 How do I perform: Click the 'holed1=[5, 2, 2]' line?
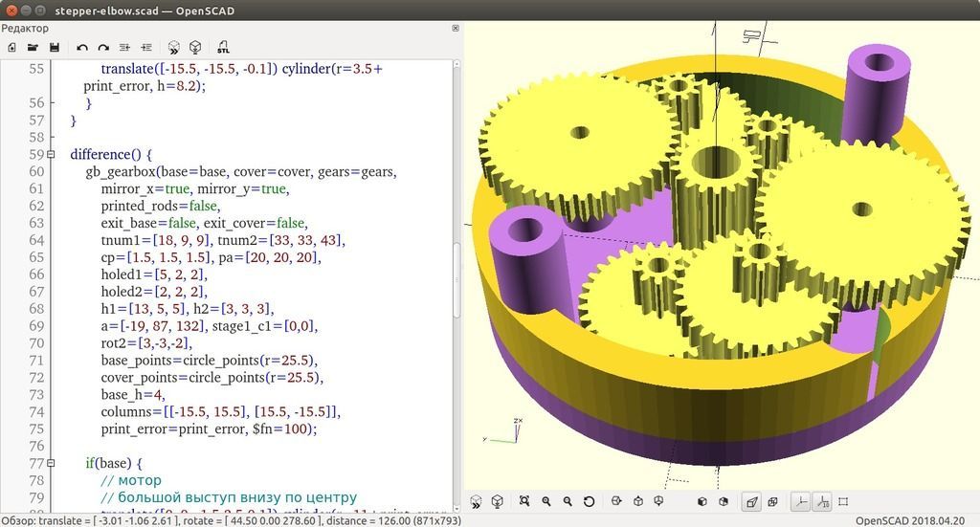pos(154,274)
